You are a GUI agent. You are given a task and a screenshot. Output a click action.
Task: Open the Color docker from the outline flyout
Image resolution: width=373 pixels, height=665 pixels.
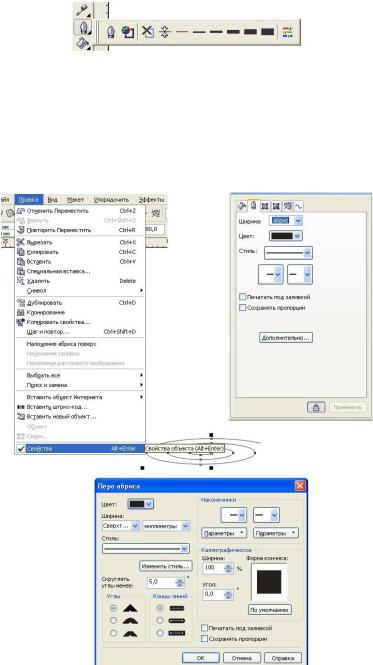pos(288,32)
